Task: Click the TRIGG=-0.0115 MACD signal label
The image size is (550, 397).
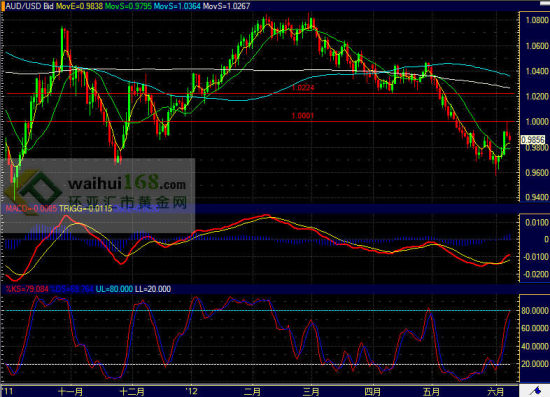Action: 86,208
